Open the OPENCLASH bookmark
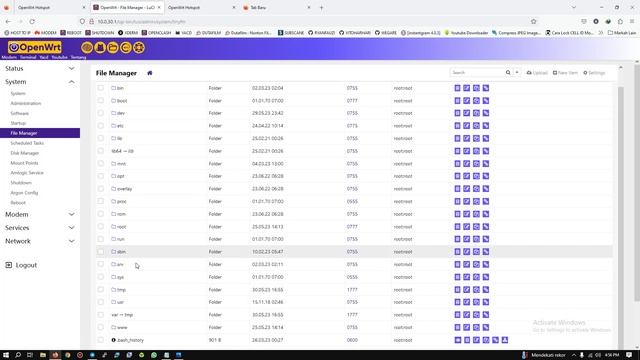The height and width of the screenshot is (360, 640). coord(156,33)
